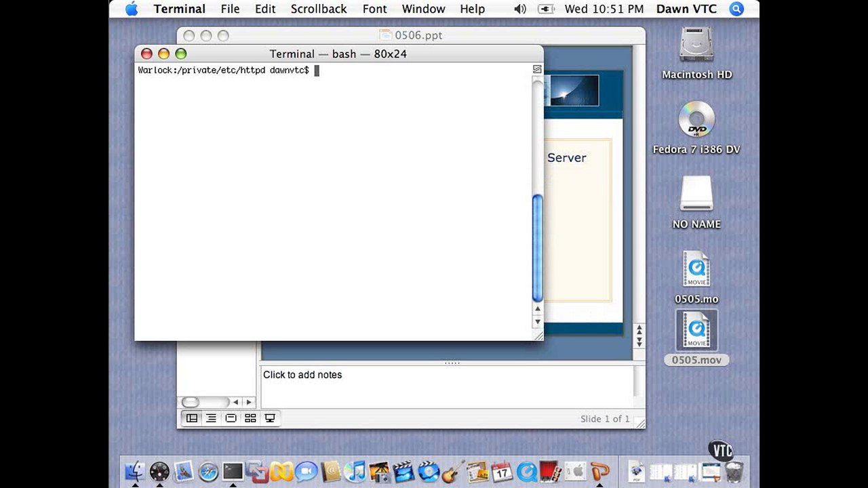Open the Apple menu

coord(132,9)
